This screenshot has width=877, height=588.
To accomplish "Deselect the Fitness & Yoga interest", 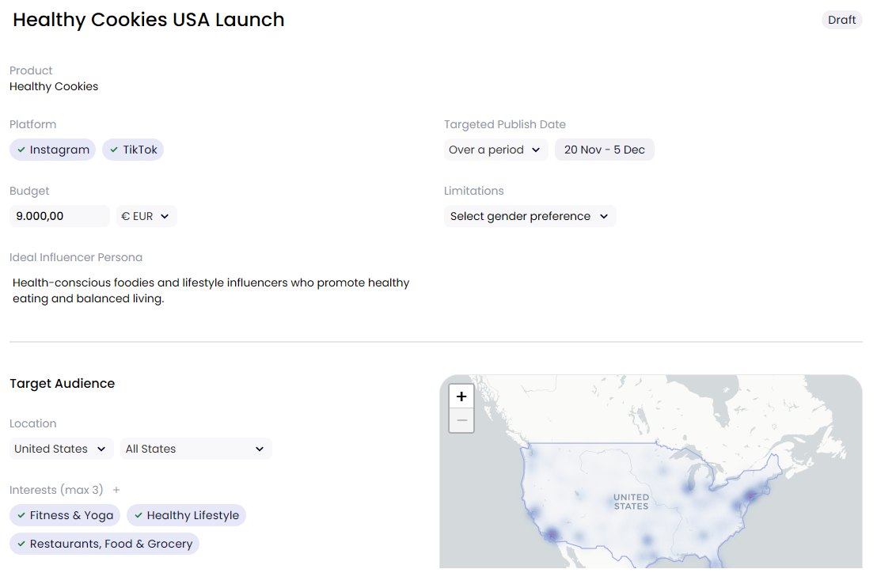I will point(64,515).
